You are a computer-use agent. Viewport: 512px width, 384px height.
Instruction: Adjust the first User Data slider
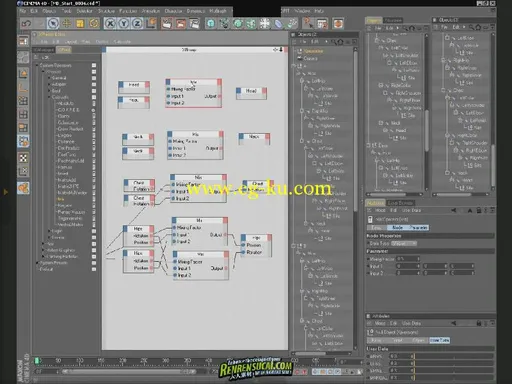453,356
